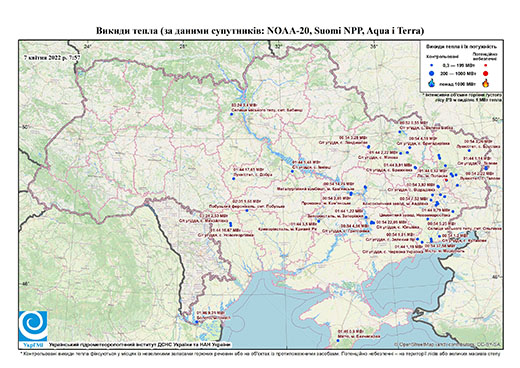Click the blue marker at Bilhorod-Dnistrovskyi
This screenshot has height=368, width=520.
pyautogui.click(x=196, y=322)
